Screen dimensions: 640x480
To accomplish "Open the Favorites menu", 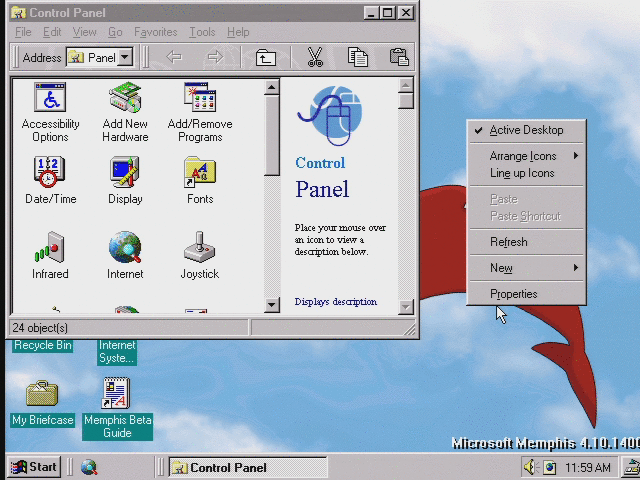I will (x=156, y=32).
